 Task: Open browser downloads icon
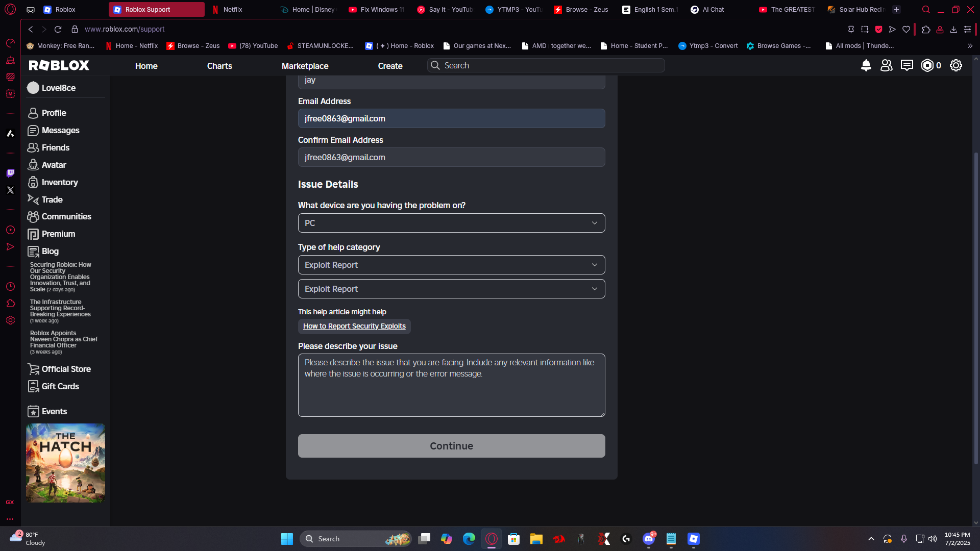tap(953, 30)
